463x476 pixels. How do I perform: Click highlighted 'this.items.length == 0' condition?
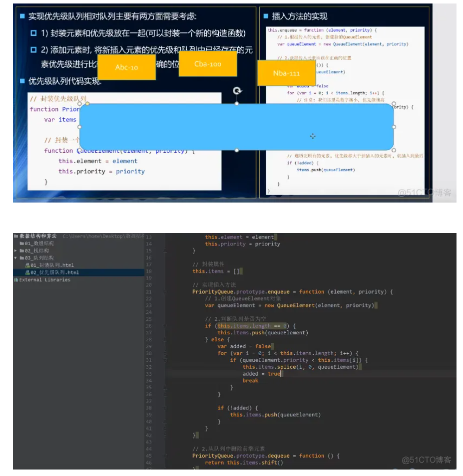tap(252, 326)
